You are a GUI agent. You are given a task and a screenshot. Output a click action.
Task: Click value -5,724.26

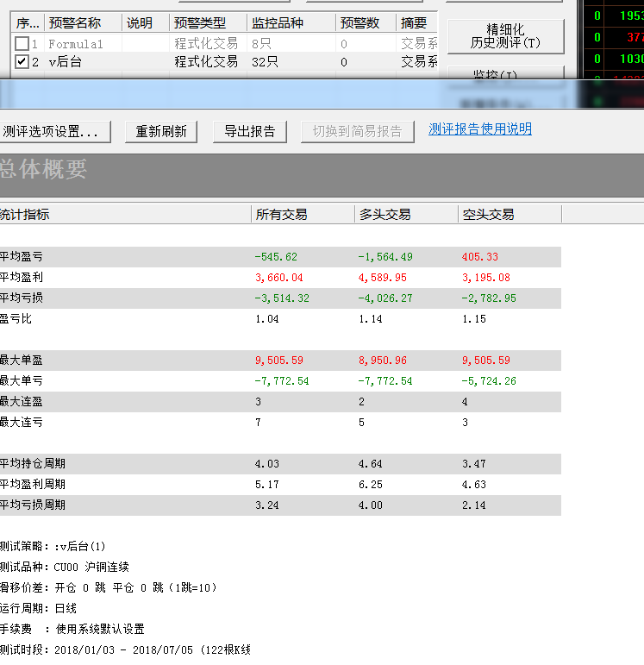(489, 381)
